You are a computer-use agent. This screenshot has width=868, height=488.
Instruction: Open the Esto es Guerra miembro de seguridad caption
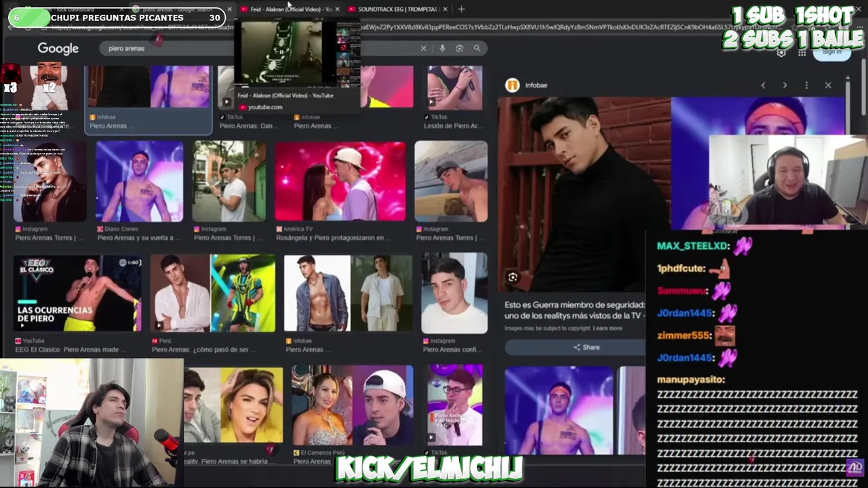click(574, 310)
